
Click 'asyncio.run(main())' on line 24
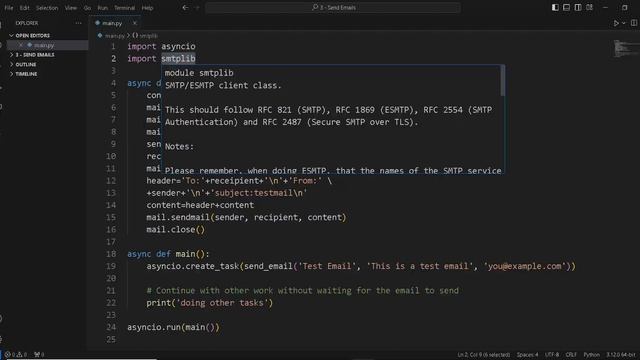173,327
